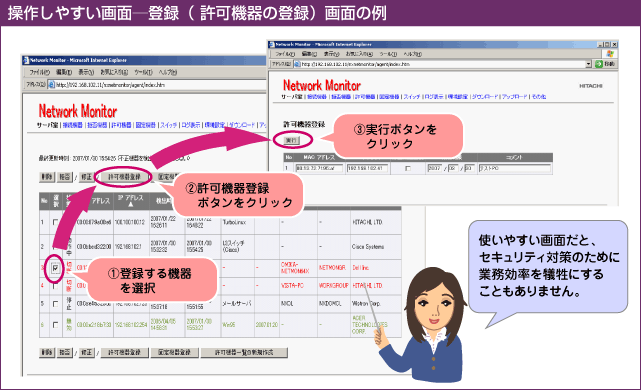641x390 pixels.
Task: Open the ファイル menu in the registration window
Action: coord(285,54)
